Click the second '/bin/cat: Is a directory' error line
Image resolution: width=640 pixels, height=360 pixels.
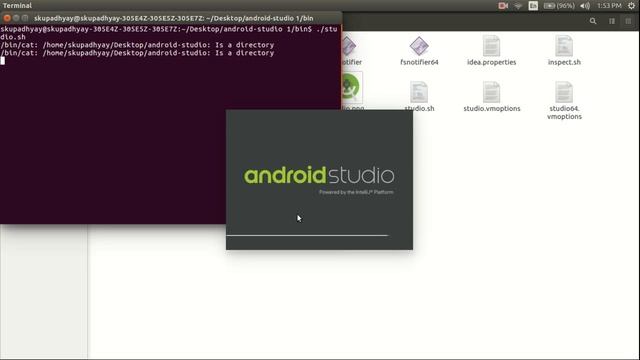137,53
